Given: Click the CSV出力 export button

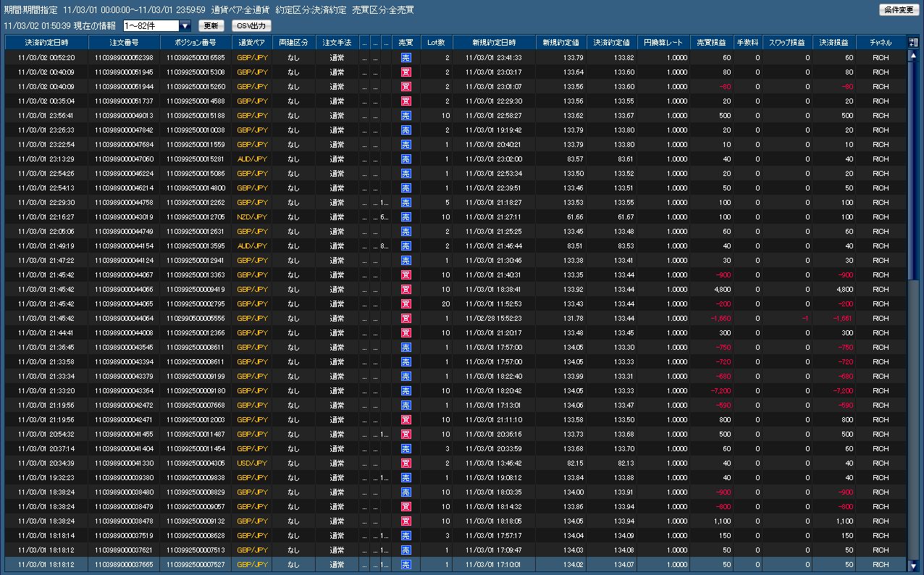Looking at the screenshot, I should pos(251,26).
